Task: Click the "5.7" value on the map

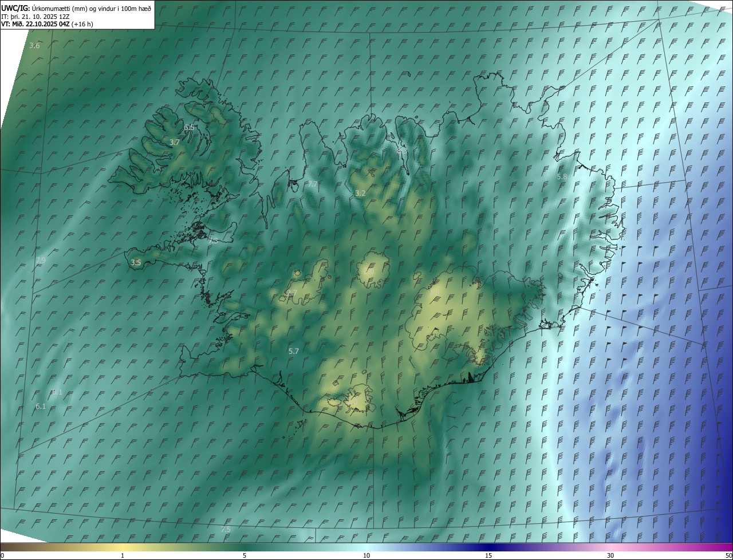Action: click(294, 351)
